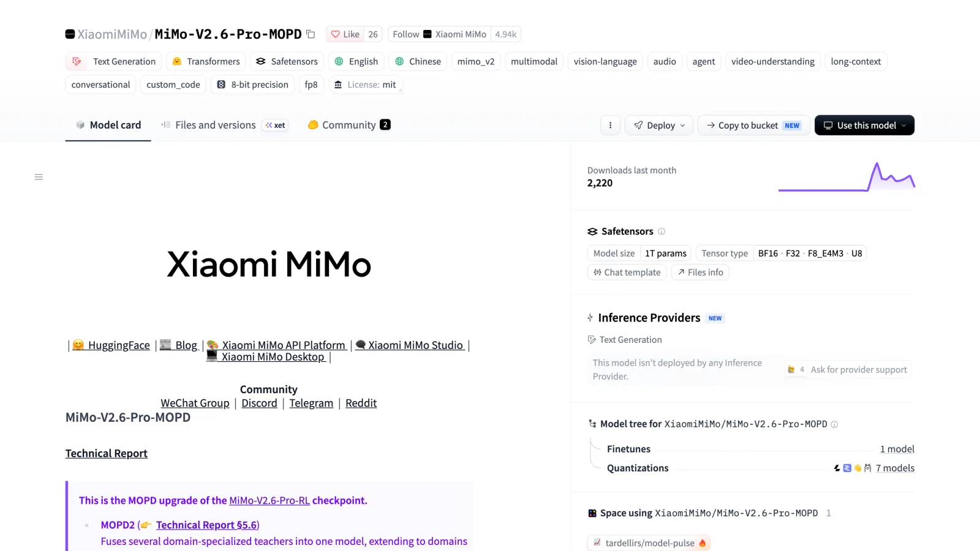Expand the Use this model dropdown
The width and height of the screenshot is (980, 551).
864,126
